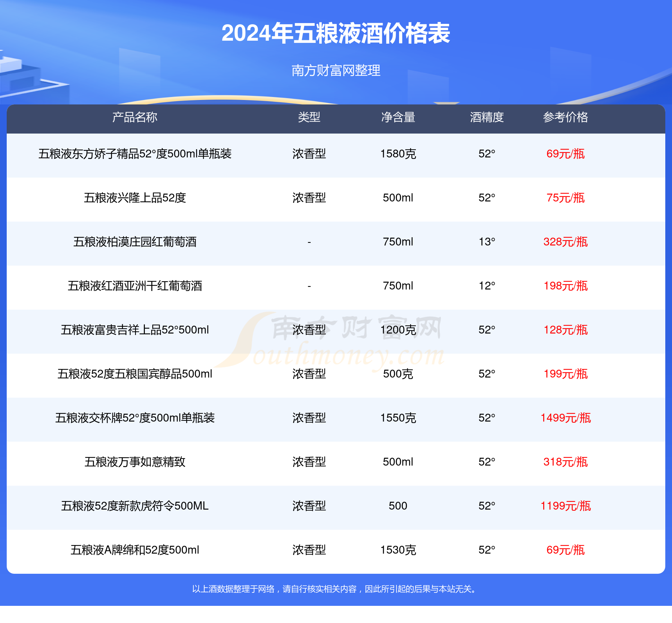Click the 318元/瓶 price

(566, 462)
